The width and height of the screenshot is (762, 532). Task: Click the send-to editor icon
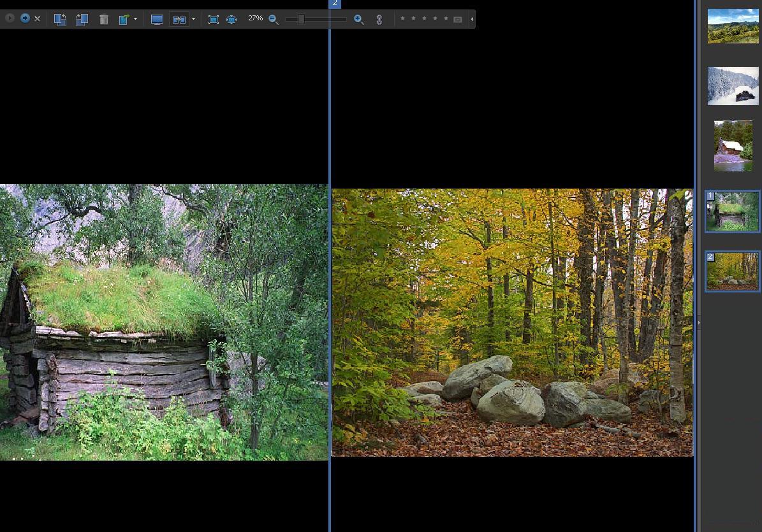coord(124,19)
